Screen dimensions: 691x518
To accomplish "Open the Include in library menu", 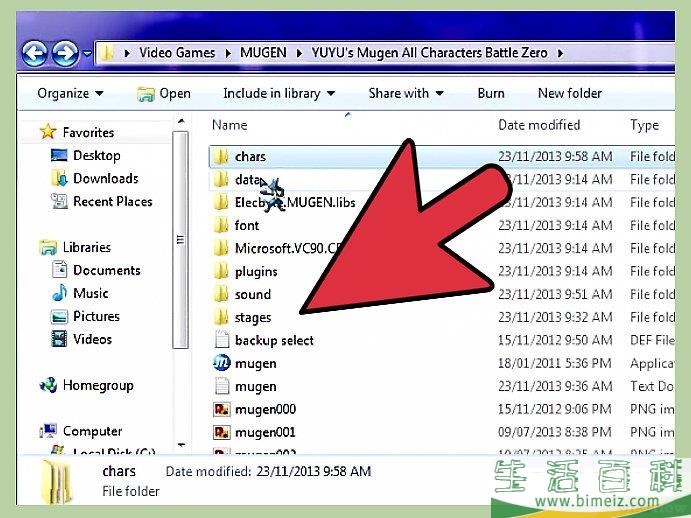I will click(x=279, y=93).
